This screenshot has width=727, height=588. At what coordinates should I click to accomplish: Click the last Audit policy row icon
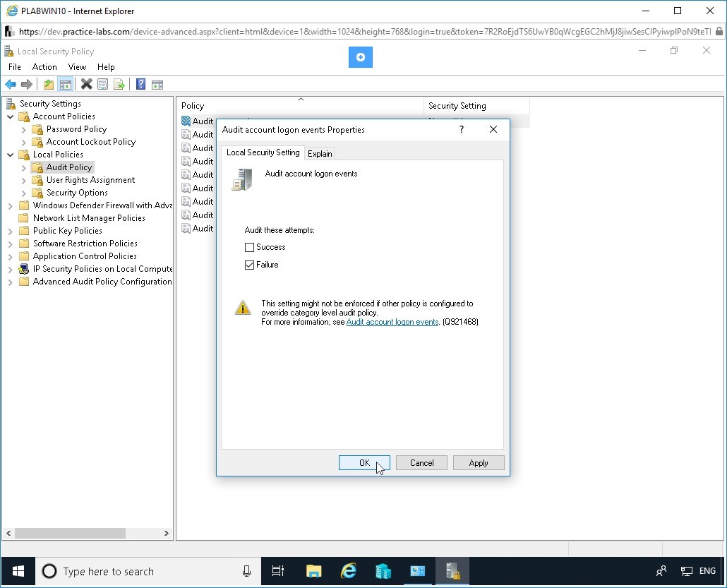pos(186,228)
